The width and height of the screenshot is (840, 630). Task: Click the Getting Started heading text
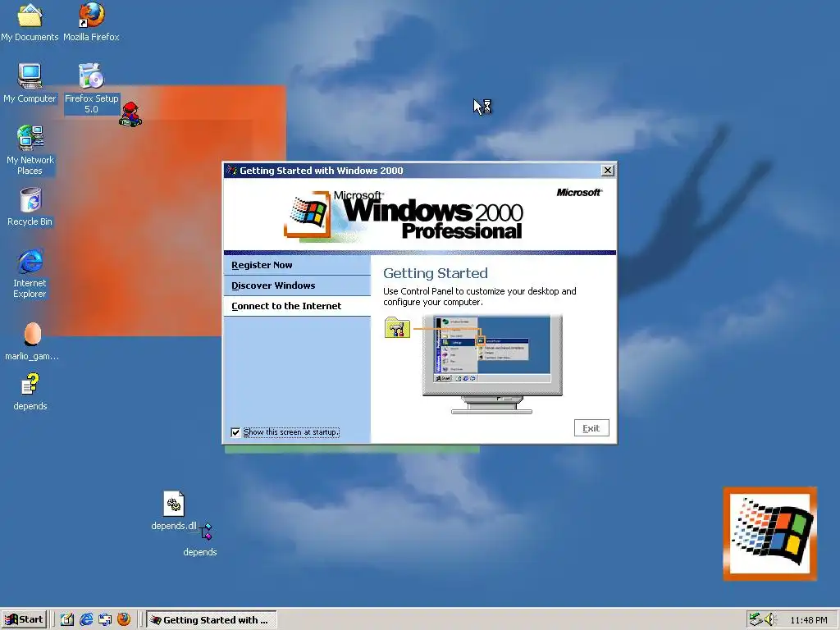click(435, 273)
